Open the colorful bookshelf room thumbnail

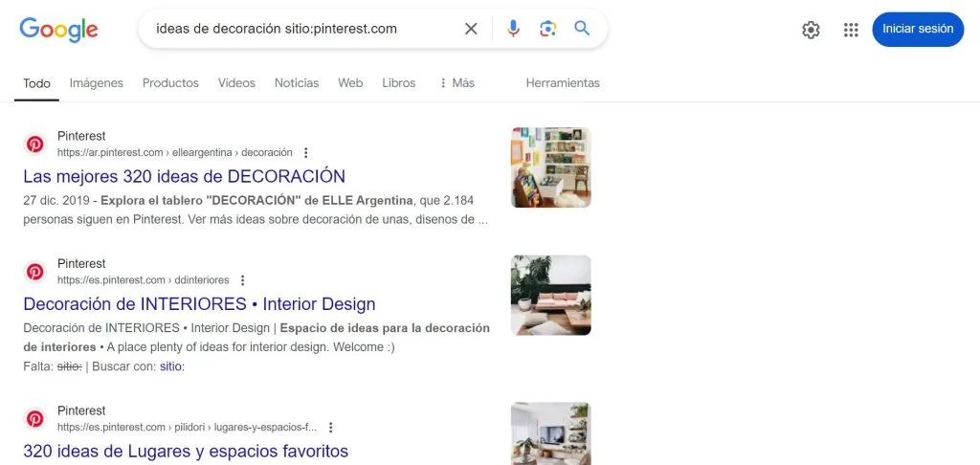(x=550, y=167)
